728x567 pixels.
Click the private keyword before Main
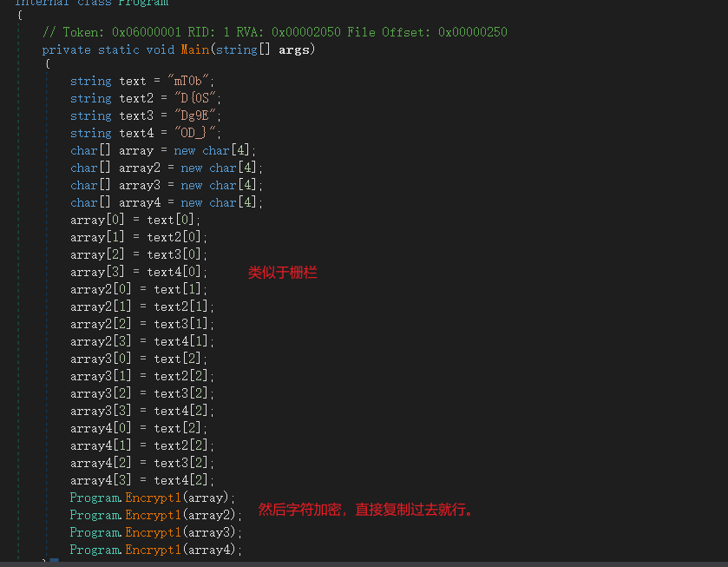point(66,49)
